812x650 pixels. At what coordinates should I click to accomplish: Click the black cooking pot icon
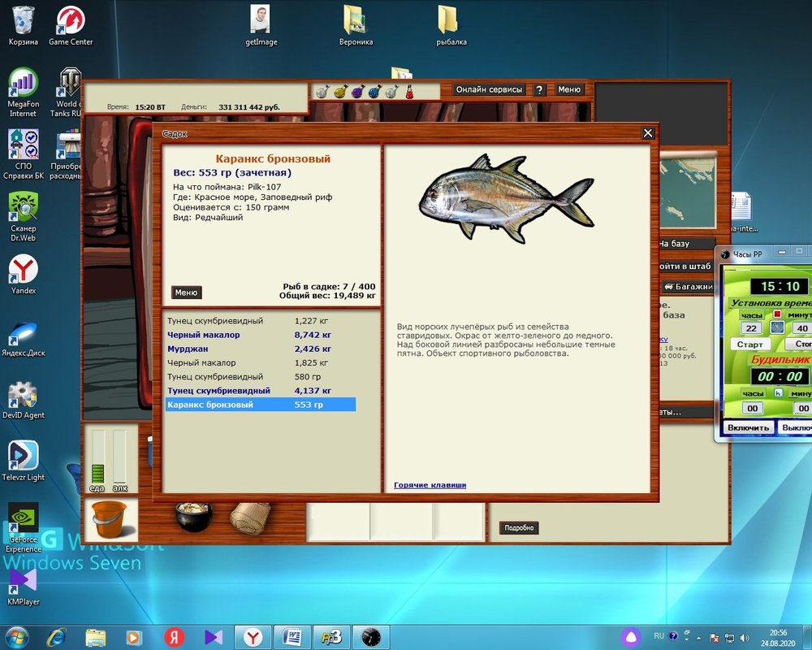pyautogui.click(x=193, y=517)
